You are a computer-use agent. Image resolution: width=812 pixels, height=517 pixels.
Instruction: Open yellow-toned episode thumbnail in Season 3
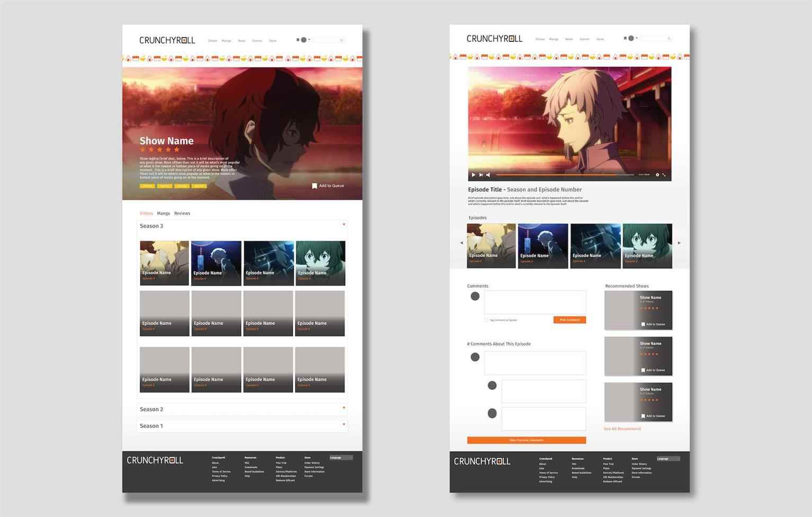165,263
